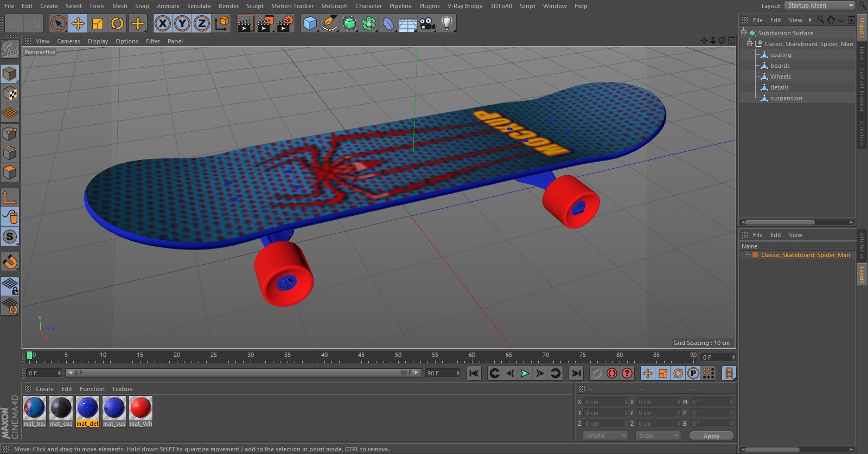
Task: Click the Workplane lock icon
Action: tap(10, 286)
